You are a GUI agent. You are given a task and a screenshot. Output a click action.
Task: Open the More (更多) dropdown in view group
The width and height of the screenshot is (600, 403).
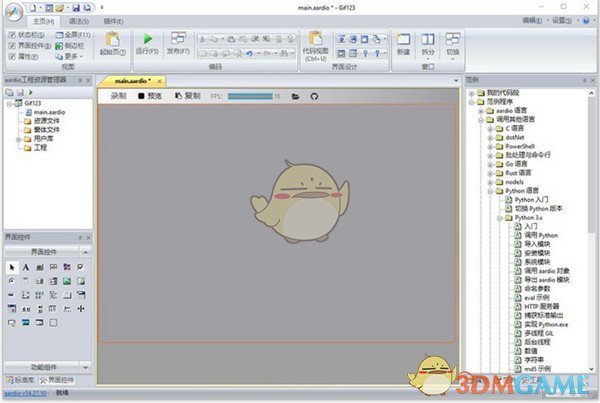[x=69, y=56]
